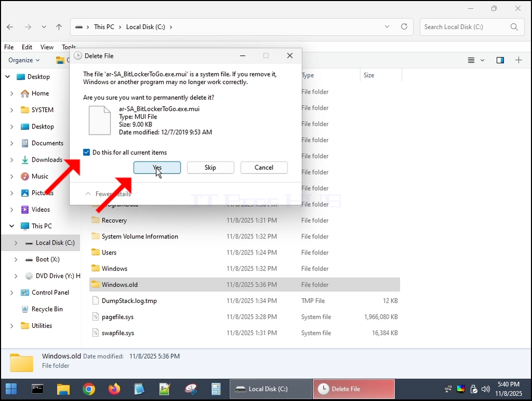Expand the Home tree node
532x401 pixels.
coord(11,93)
